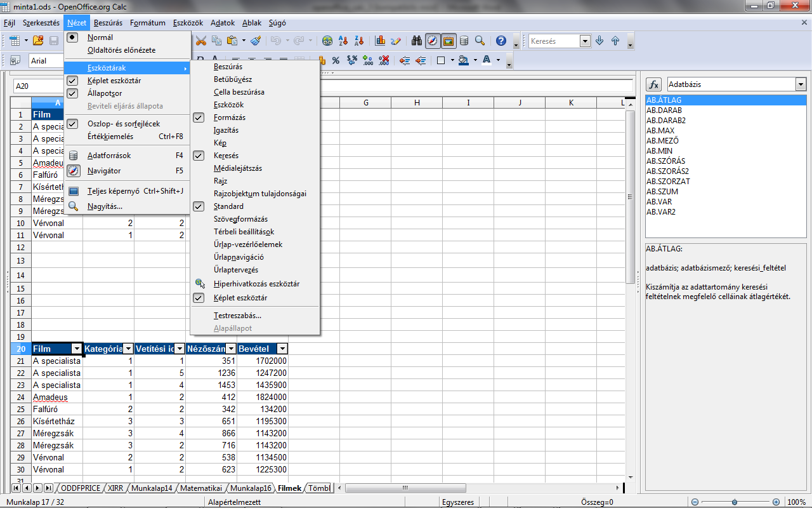
Task: Click the Undo arrow icon
Action: (x=275, y=41)
